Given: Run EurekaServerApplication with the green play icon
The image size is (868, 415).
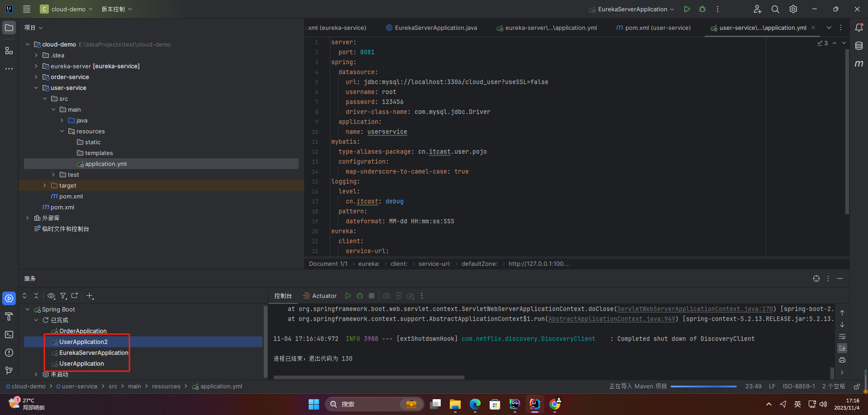Looking at the screenshot, I should (x=687, y=9).
